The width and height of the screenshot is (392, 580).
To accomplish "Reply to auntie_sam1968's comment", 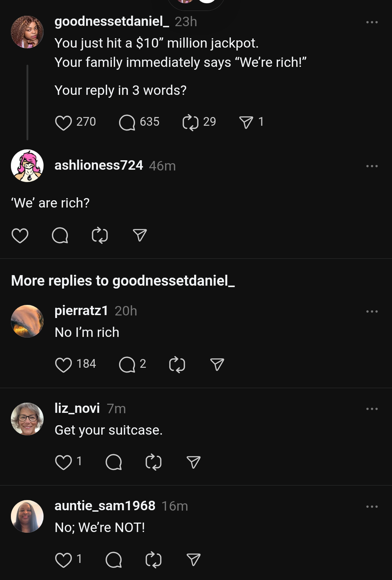I will [114, 560].
